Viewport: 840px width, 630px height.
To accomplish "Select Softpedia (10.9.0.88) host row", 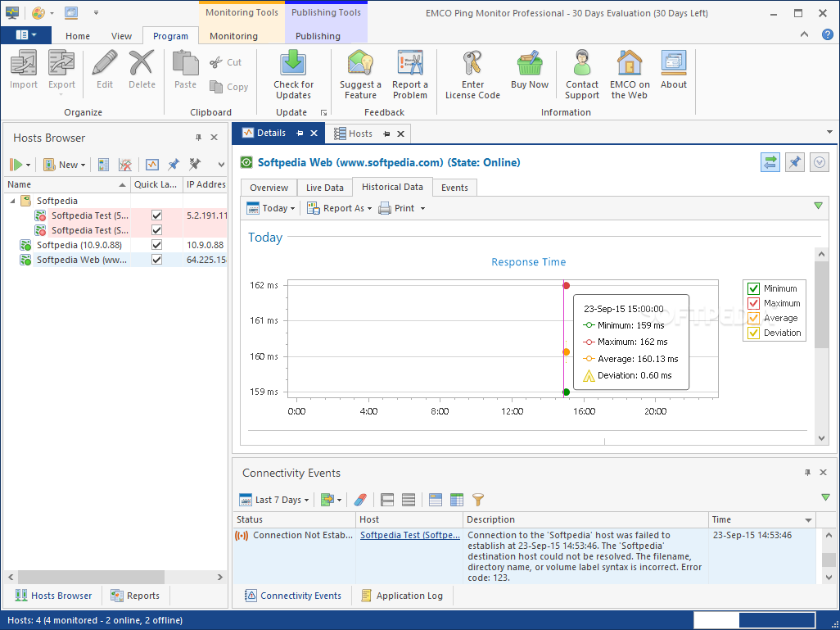I will 115,244.
